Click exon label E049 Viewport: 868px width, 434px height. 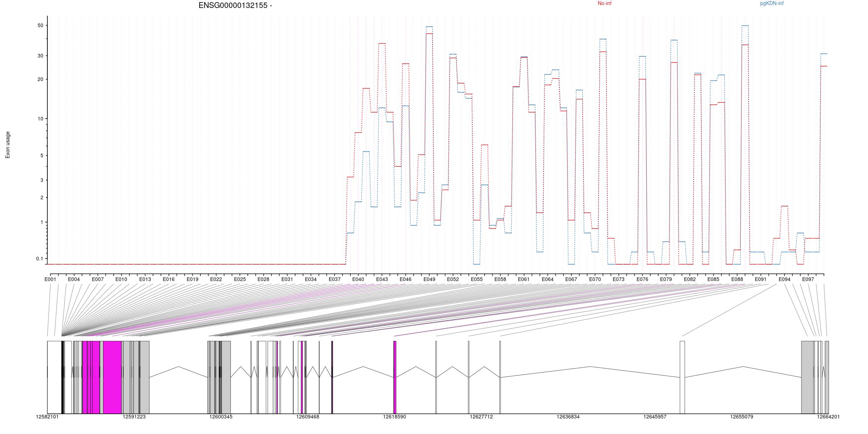[429, 279]
